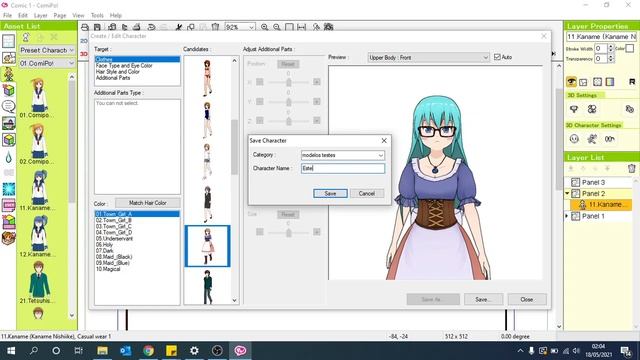Click the 2D mode label icon

click(84, 41)
